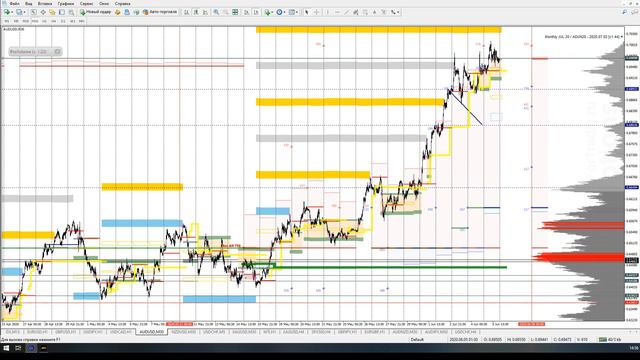
Task: Select the Cursor tool
Action: click(x=307, y=12)
